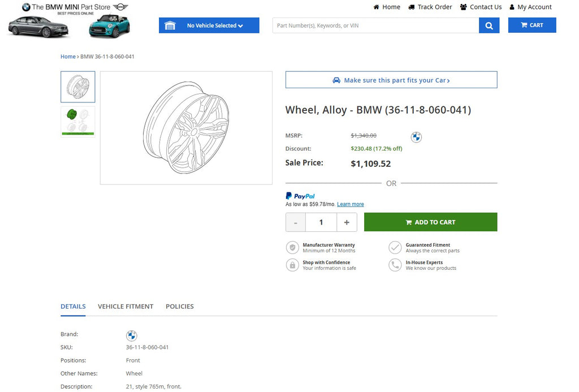Click the quantity input field
The height and width of the screenshot is (392, 579).
[x=321, y=222]
